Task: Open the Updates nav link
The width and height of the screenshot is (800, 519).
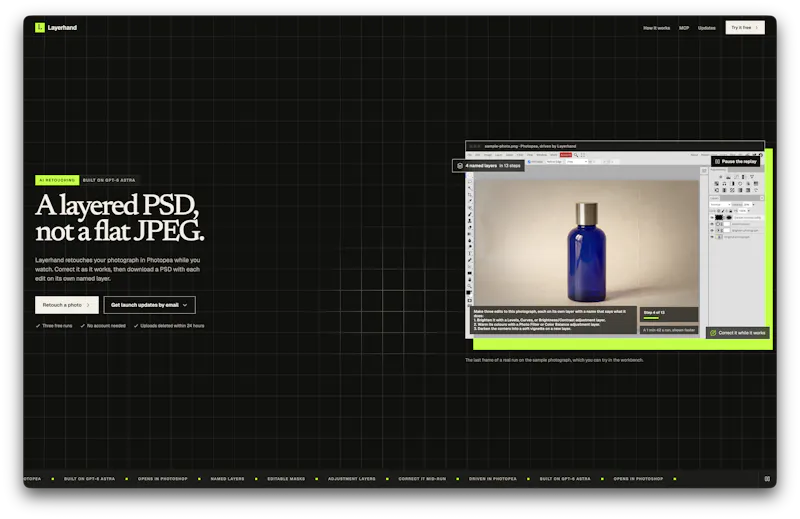Action: pyautogui.click(x=707, y=28)
